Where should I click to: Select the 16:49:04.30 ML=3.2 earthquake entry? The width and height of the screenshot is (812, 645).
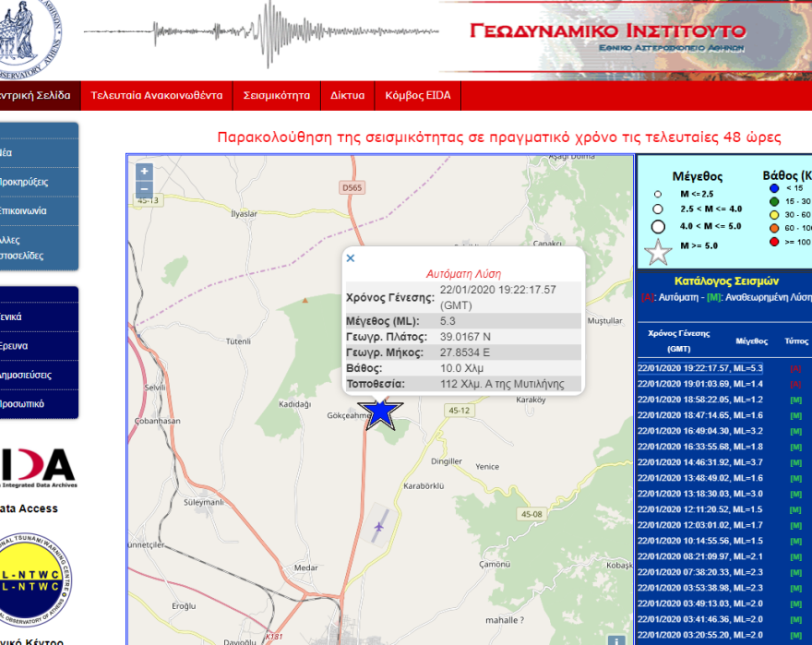[x=700, y=431]
